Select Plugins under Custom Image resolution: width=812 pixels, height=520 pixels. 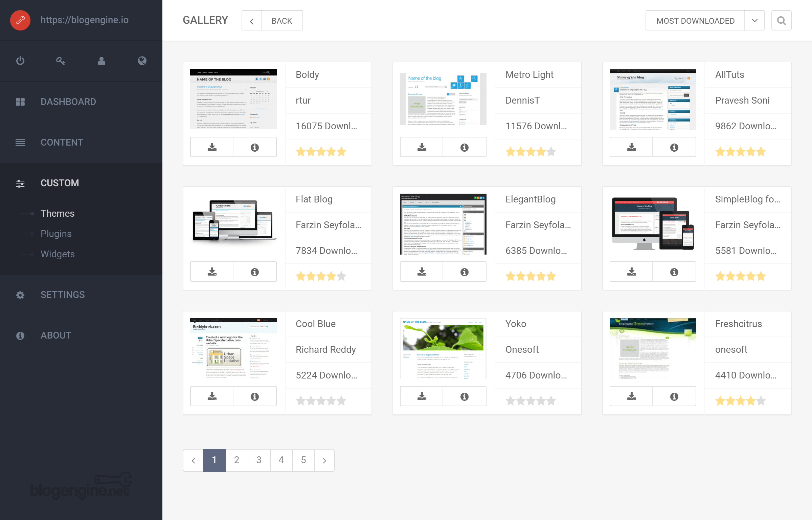pyautogui.click(x=56, y=234)
